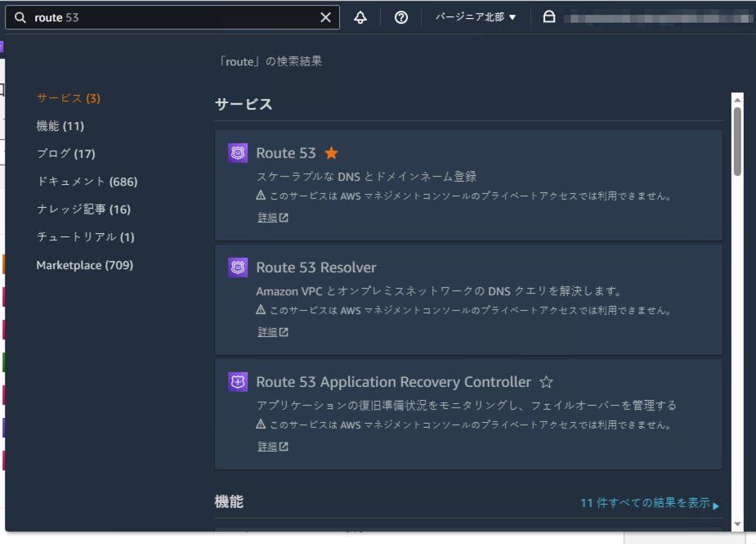The width and height of the screenshot is (756, 544).
Task: Click the account lock icon
Action: [x=548, y=17]
